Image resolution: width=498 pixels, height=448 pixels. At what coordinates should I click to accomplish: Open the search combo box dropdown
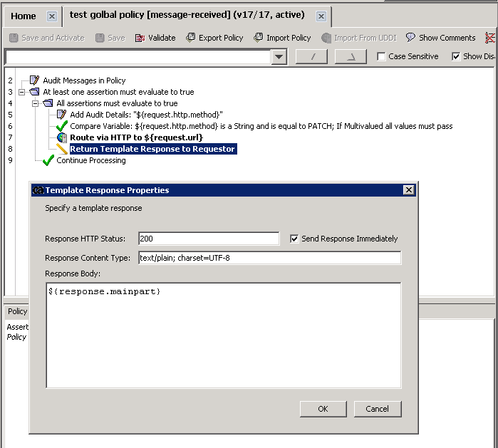click(x=279, y=57)
